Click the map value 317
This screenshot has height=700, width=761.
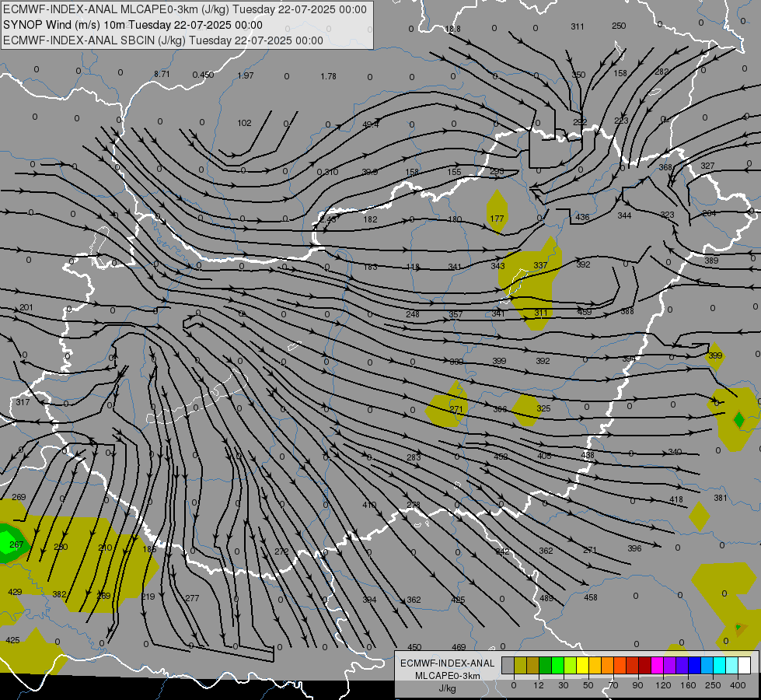pos(23,402)
